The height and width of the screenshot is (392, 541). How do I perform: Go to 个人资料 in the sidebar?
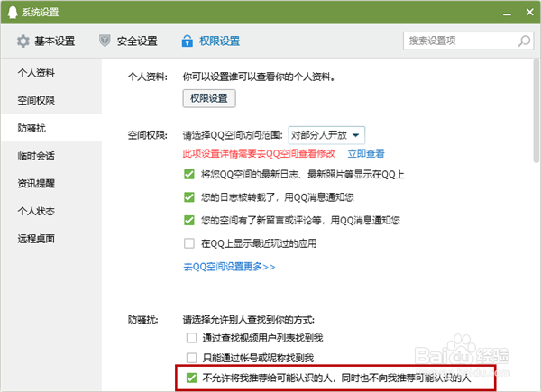point(51,73)
